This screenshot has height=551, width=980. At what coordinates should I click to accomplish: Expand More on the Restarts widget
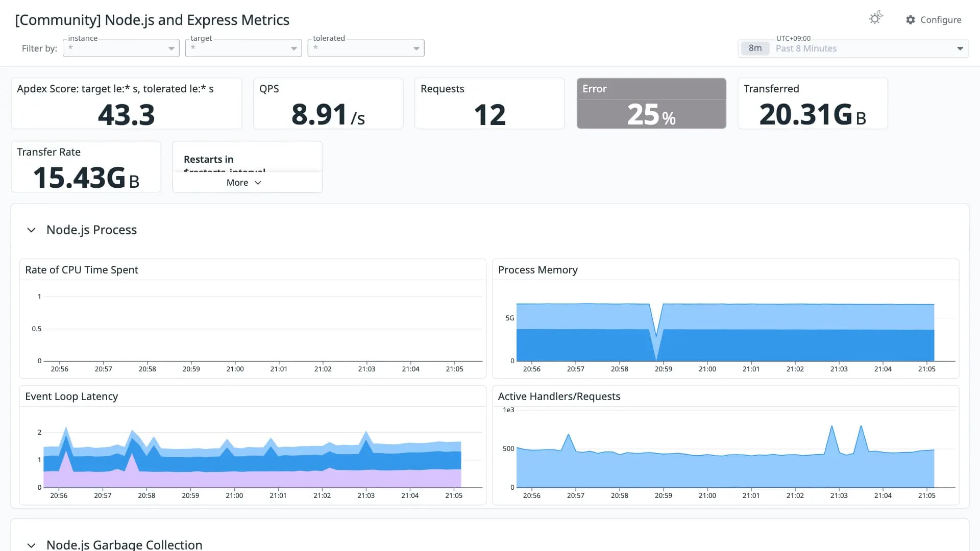(x=244, y=183)
